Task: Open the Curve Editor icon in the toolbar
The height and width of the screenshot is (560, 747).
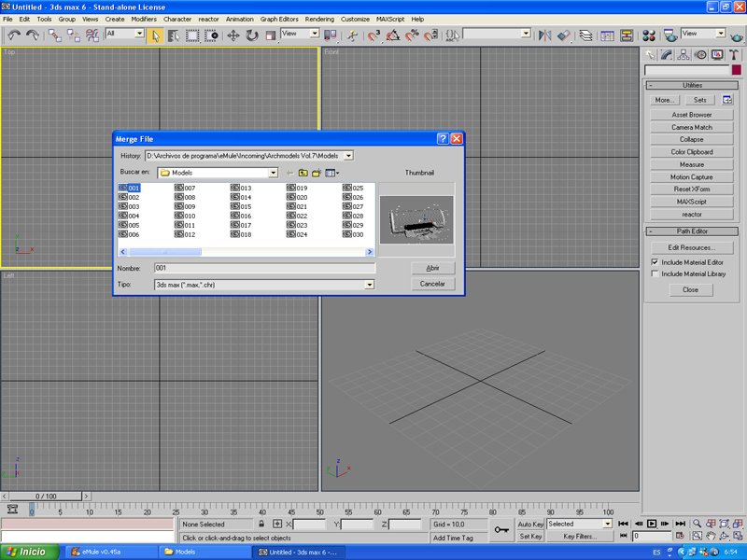Action: click(608, 35)
